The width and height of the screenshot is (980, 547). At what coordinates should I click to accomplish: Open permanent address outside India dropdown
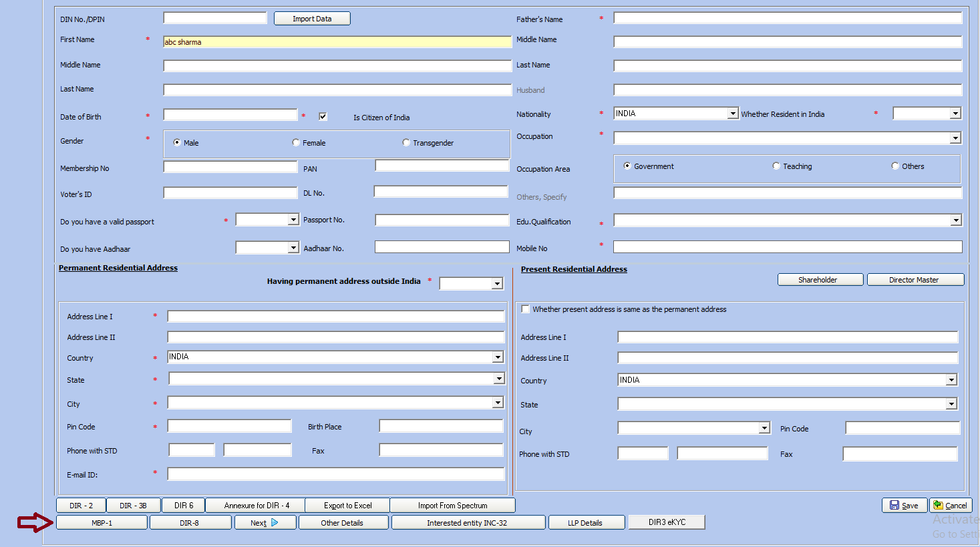tap(497, 284)
